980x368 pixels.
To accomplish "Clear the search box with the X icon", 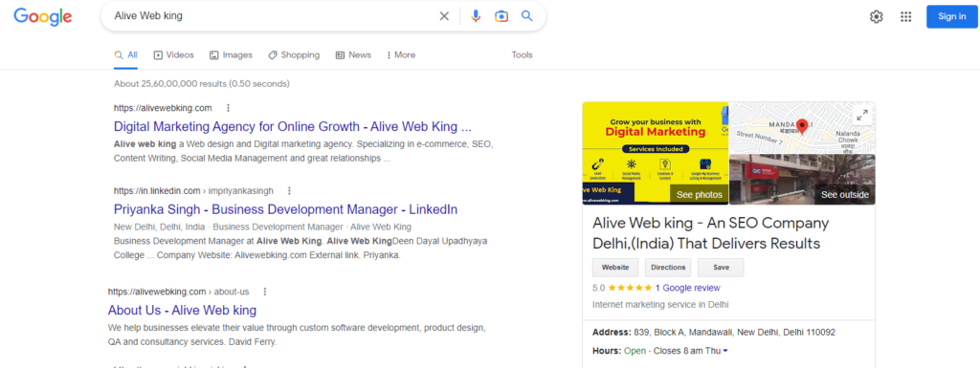I will (444, 16).
